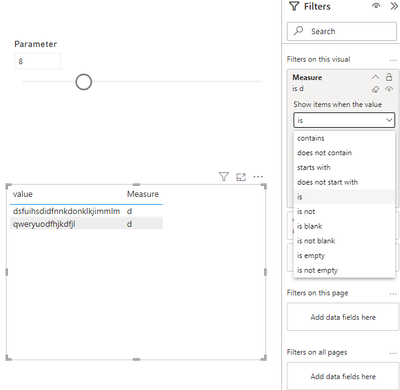The image size is (400, 390).
Task: Select 'contains' from the condition list
Action: tap(344, 138)
